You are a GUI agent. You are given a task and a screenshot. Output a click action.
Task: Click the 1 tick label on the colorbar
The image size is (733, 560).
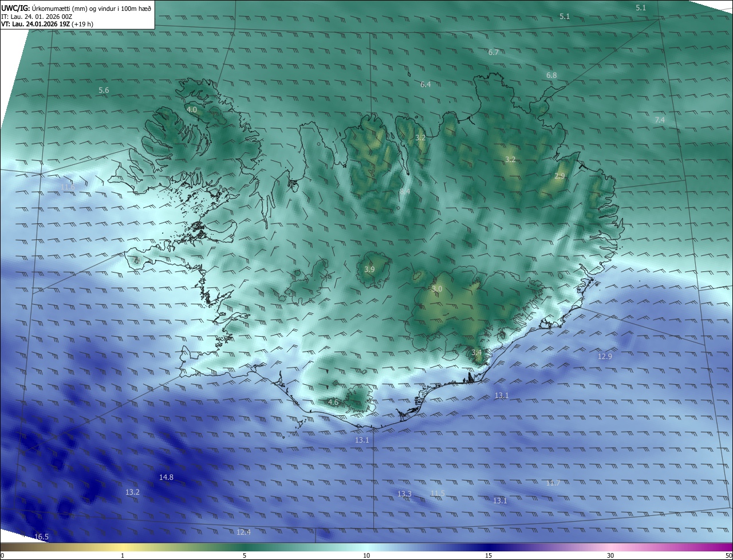123,555
